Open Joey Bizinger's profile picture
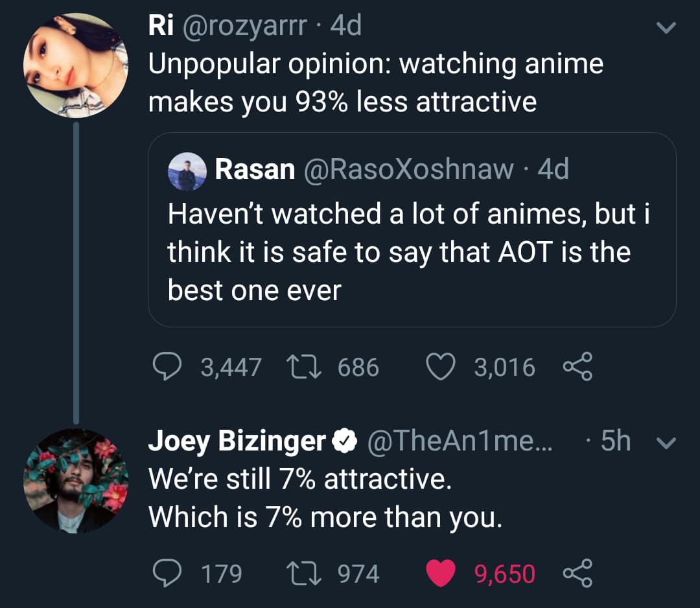 [x=76, y=480]
